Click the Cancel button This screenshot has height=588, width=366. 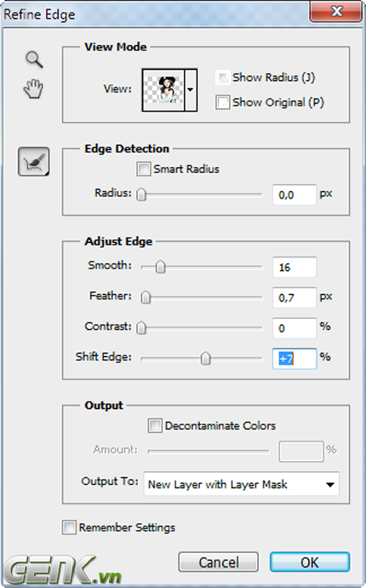(x=219, y=562)
